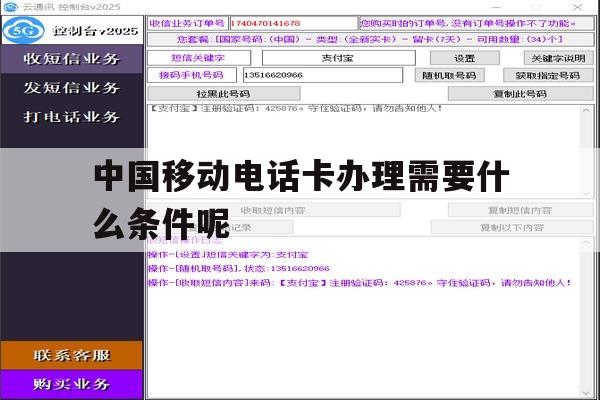The image size is (600, 400).
Task: Click operation log scrollbar up arrow
Action: (x=586, y=243)
